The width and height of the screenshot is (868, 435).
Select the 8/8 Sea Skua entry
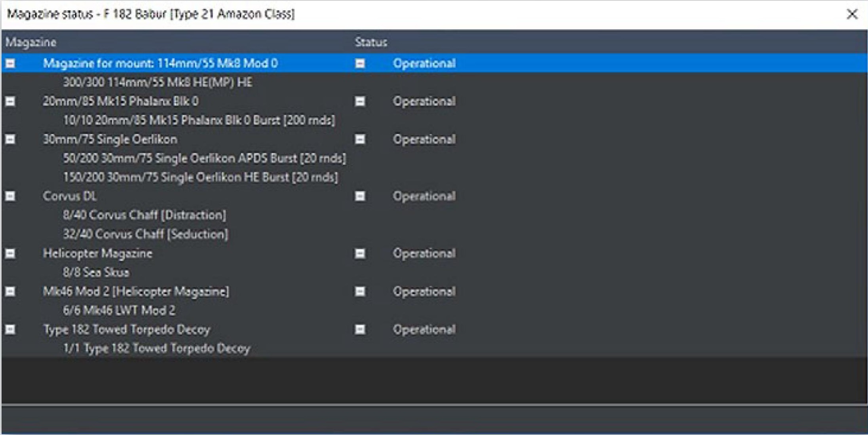(x=96, y=272)
